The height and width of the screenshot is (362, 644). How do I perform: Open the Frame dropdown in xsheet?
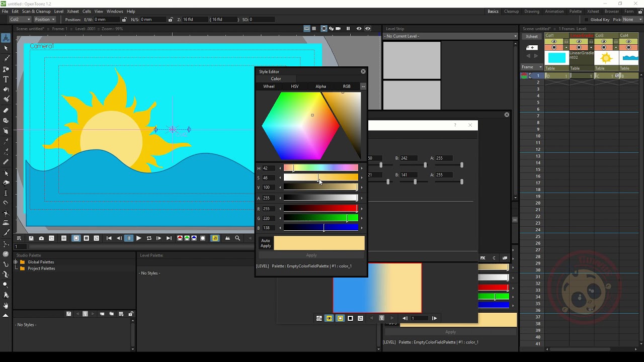click(532, 67)
